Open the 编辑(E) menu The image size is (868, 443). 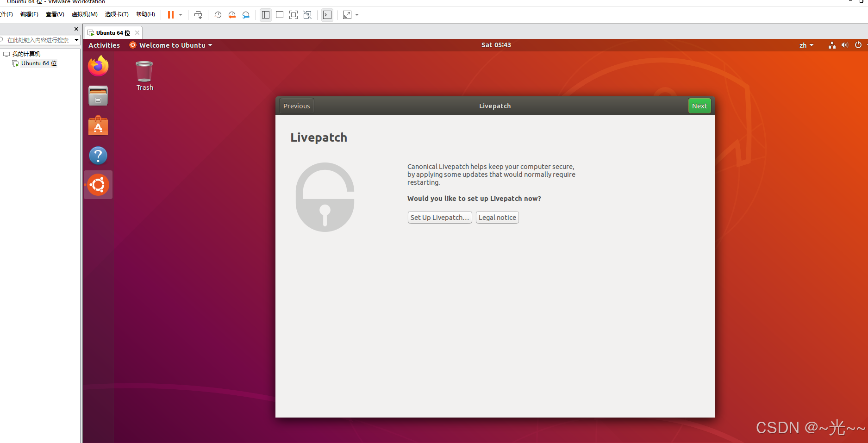29,14
